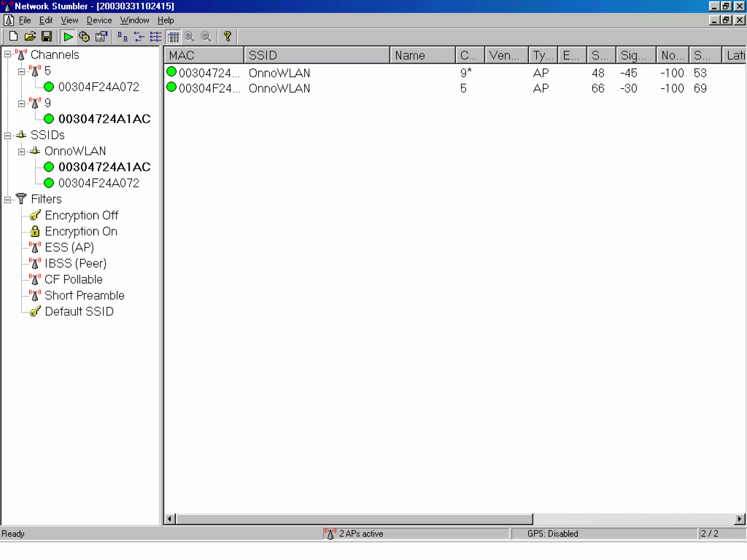The height and width of the screenshot is (560, 747).
Task: Open the Device menu
Action: (x=99, y=20)
